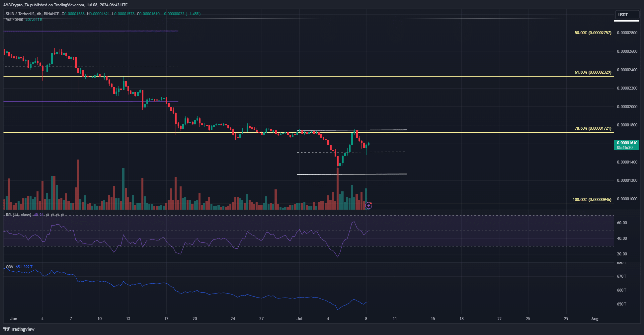Click the date label 13 on time axis
Image resolution: width=644 pixels, height=335 pixels.
[x=128, y=319]
